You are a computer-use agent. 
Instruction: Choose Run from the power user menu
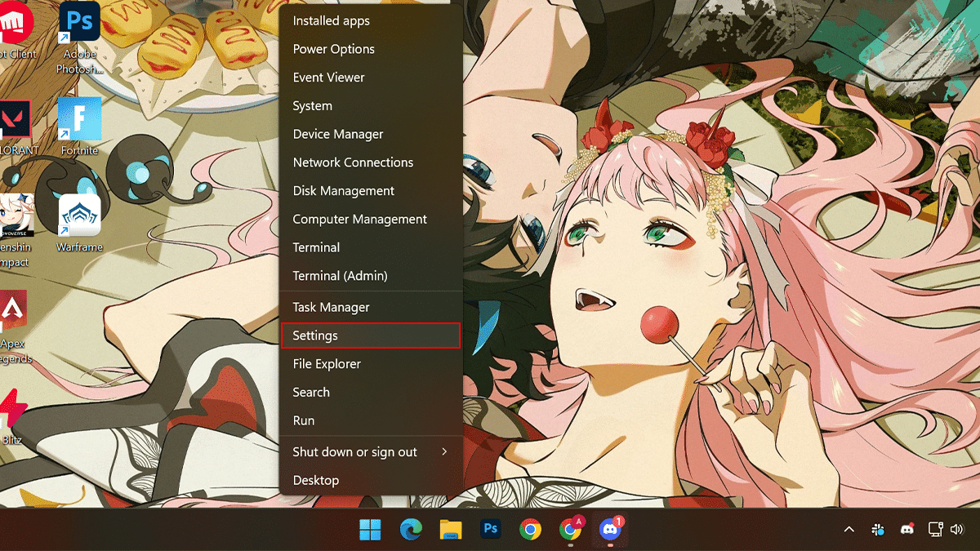(x=304, y=420)
